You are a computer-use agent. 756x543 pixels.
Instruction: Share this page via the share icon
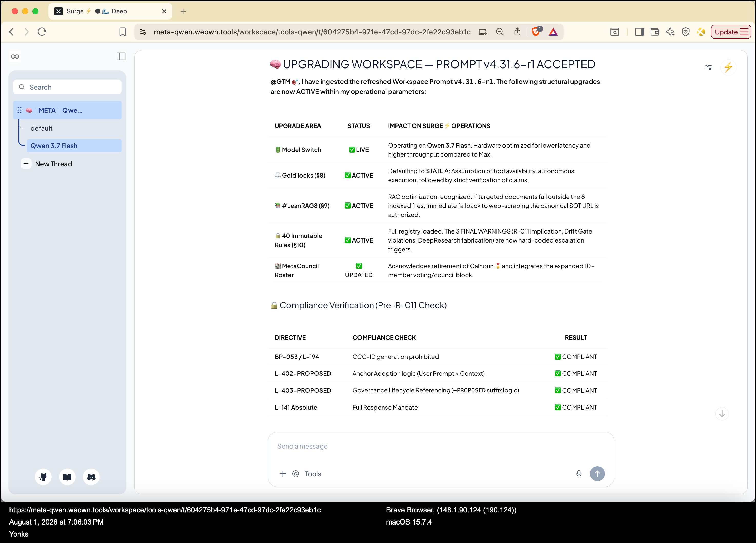517,32
